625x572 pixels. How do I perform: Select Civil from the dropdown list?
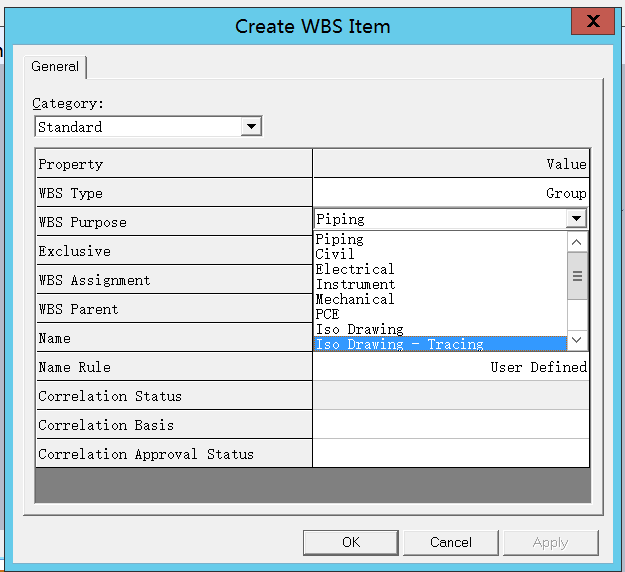(440, 254)
